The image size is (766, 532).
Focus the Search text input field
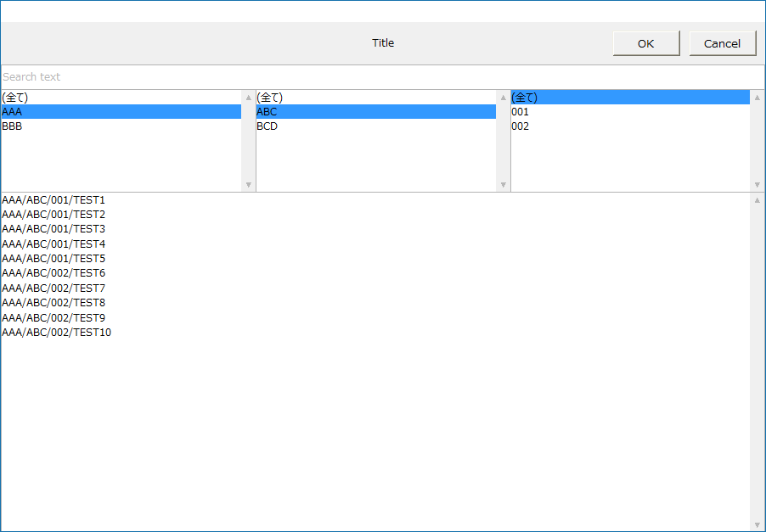click(x=382, y=77)
